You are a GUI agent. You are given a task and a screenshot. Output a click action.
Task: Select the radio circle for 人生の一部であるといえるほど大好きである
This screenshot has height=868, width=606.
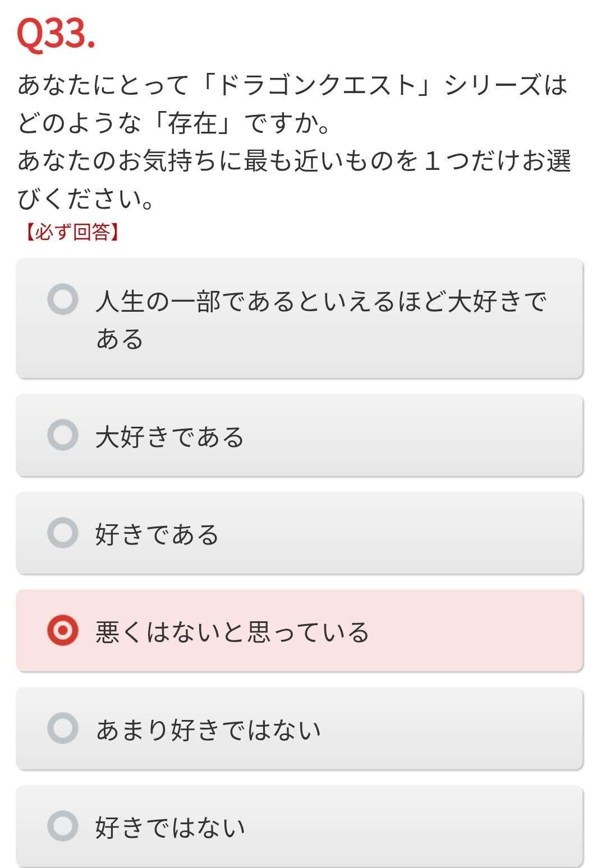pyautogui.click(x=63, y=299)
